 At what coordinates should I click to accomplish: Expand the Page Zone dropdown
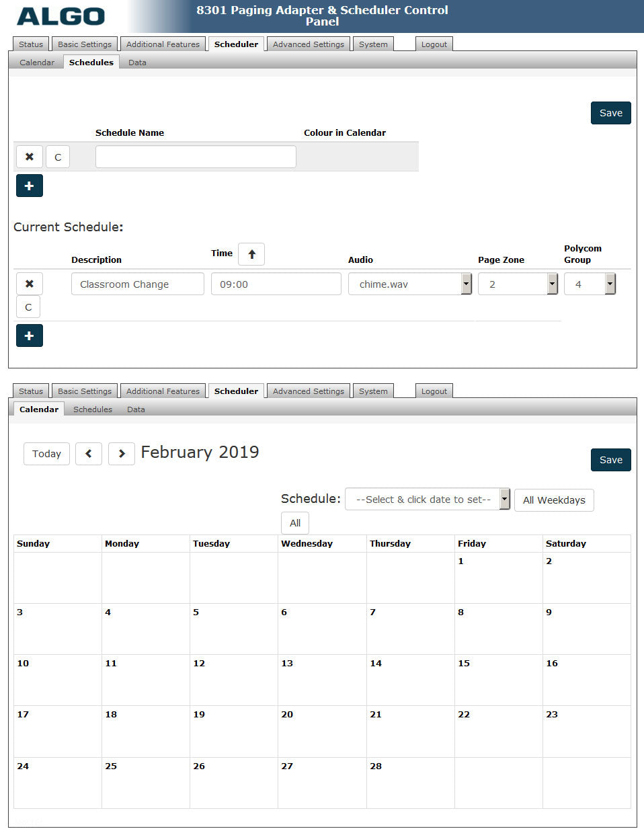coord(518,284)
